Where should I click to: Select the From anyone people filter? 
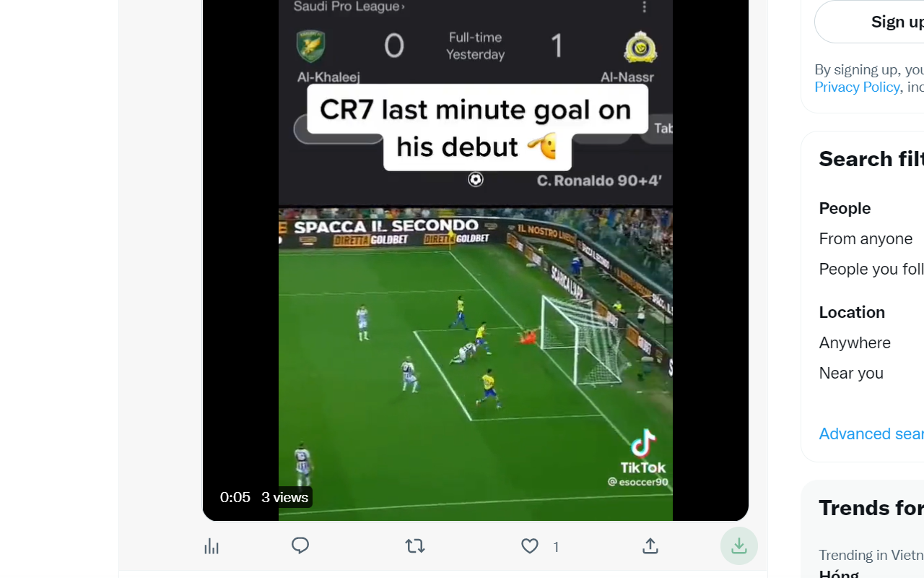[x=866, y=238]
